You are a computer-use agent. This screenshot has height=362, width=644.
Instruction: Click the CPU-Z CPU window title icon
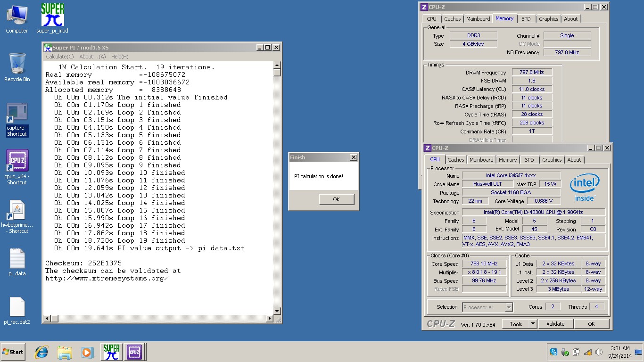click(428, 148)
